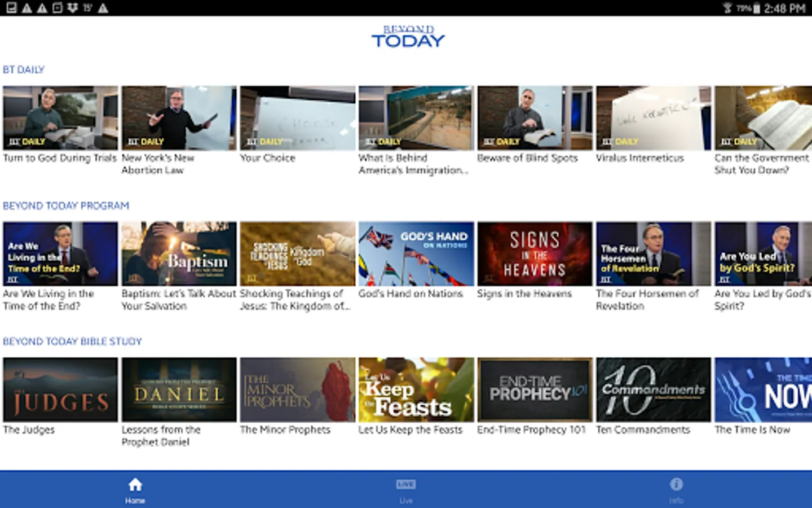812x508 pixels.
Task: Select the 'Your Choice' title text
Action: click(268, 158)
